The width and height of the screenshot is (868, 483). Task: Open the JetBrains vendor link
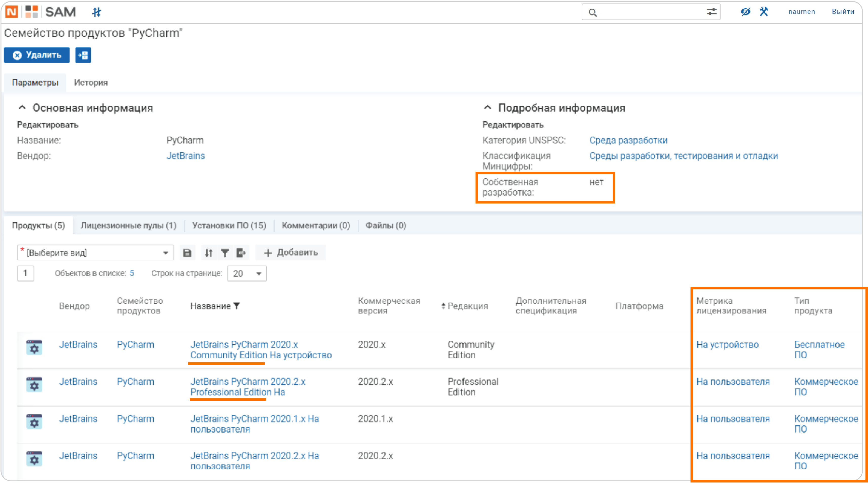point(186,156)
